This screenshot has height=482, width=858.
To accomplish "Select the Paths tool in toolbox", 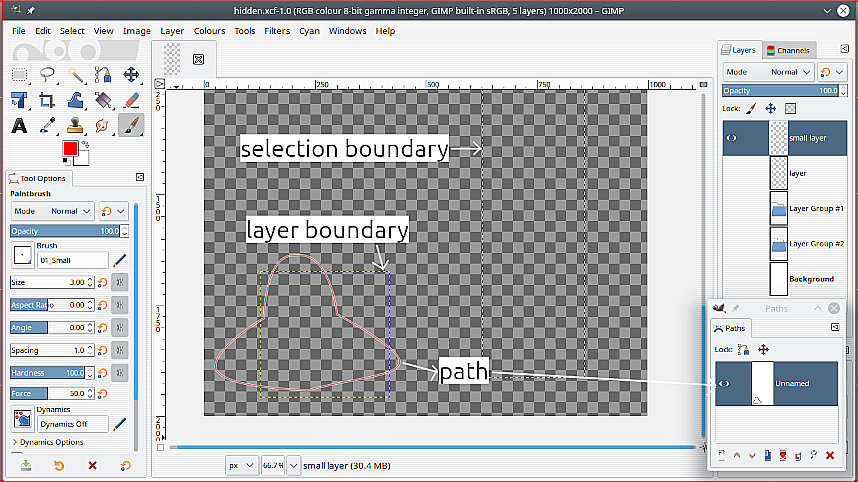I will [x=103, y=74].
